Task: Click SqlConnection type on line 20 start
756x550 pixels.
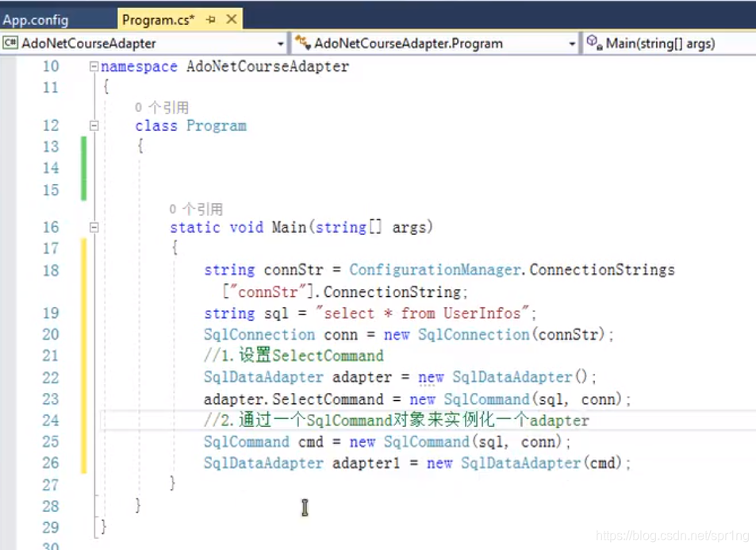Action: click(x=259, y=334)
